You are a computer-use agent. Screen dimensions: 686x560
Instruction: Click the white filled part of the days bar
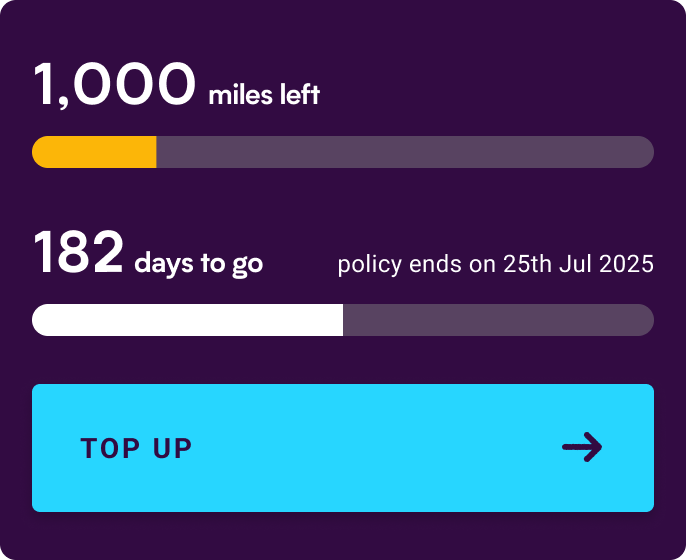point(188,320)
